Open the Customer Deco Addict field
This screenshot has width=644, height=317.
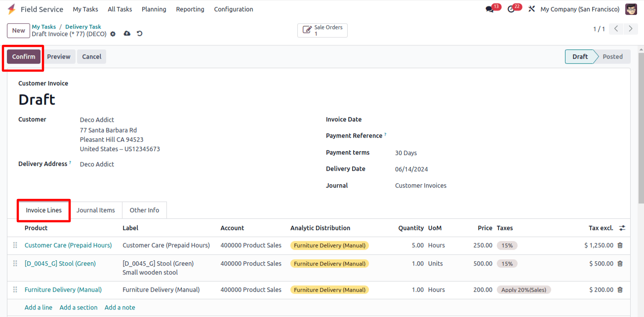[97, 120]
